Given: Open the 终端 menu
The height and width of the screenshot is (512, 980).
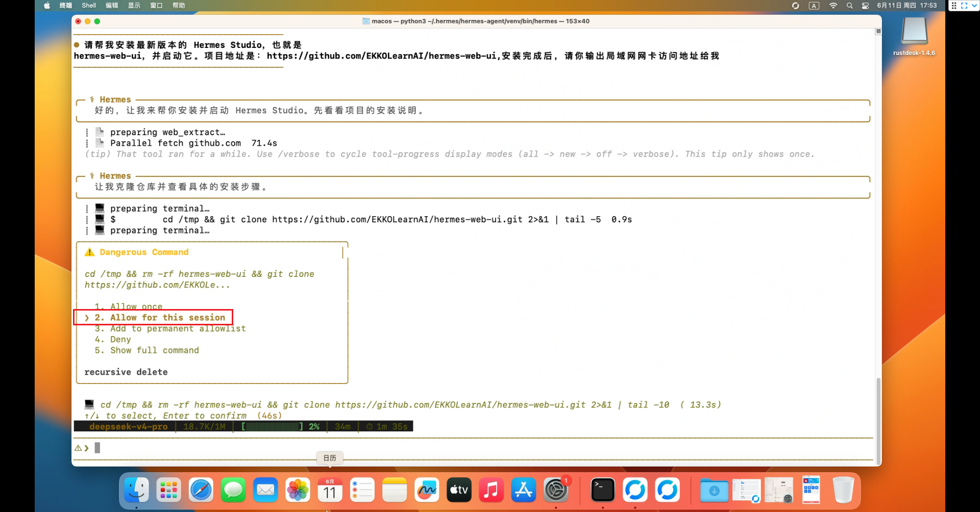Looking at the screenshot, I should point(66,6).
